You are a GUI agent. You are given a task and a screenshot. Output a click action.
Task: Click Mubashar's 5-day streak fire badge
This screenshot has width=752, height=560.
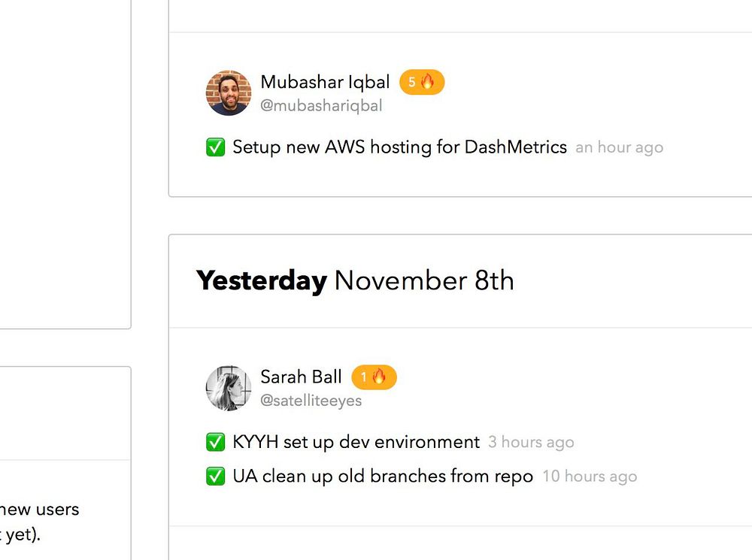[422, 82]
